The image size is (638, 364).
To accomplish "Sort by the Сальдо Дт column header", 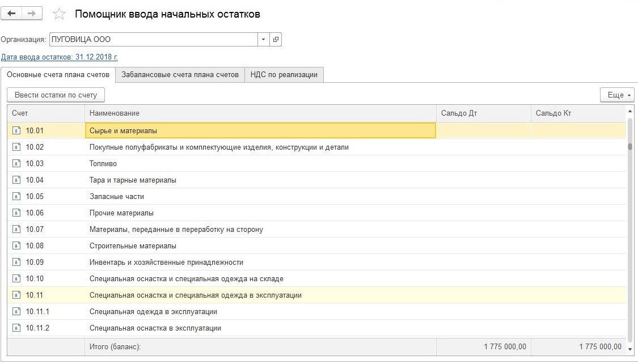I will (483, 113).
